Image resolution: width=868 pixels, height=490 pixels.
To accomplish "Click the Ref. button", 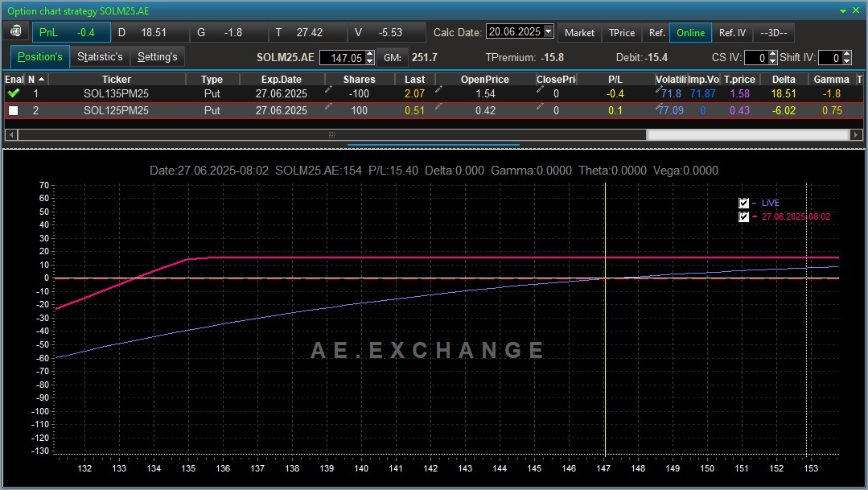I will 656,33.
